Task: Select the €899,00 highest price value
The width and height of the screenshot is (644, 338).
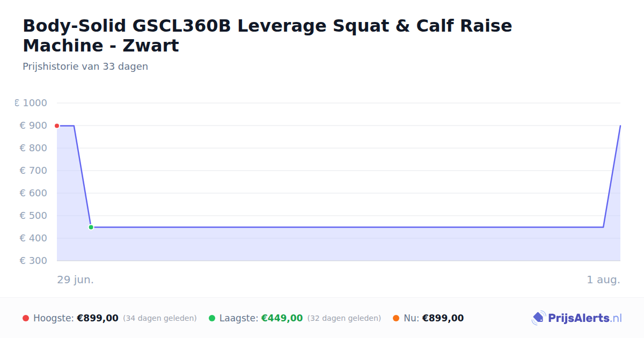Action: (x=98, y=318)
